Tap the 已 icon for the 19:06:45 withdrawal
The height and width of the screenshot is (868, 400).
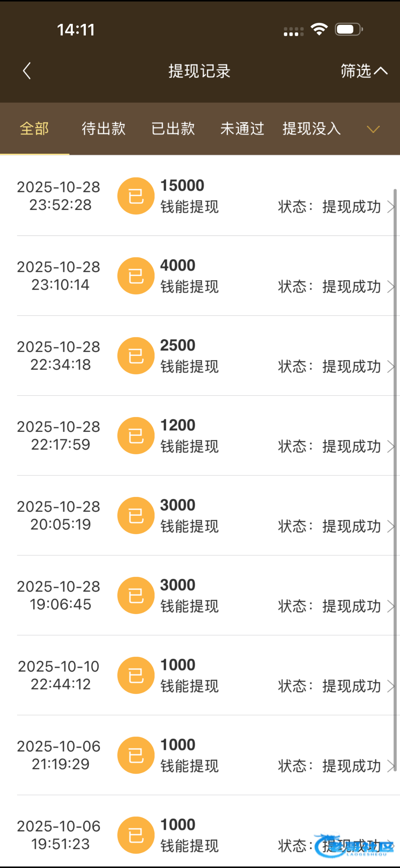[136, 596]
